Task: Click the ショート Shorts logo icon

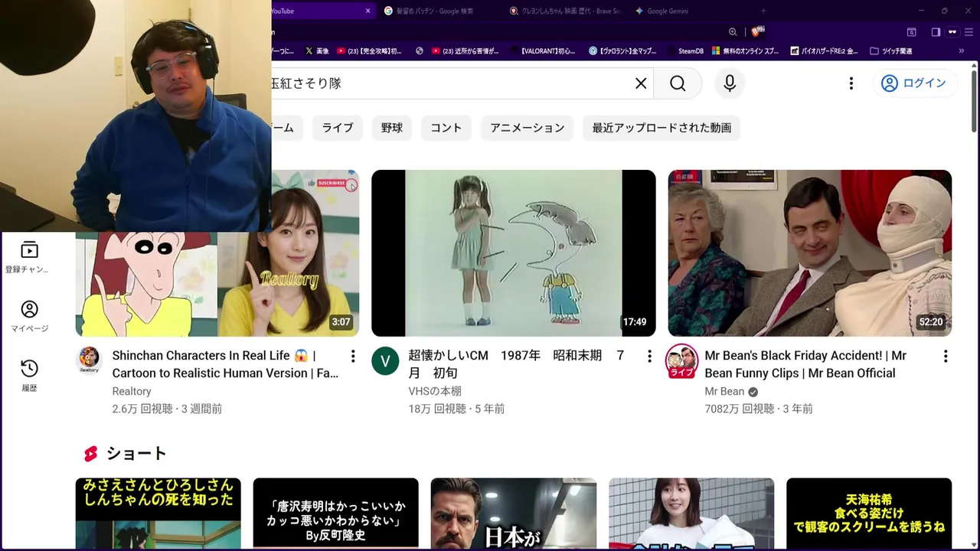Action: [x=91, y=454]
